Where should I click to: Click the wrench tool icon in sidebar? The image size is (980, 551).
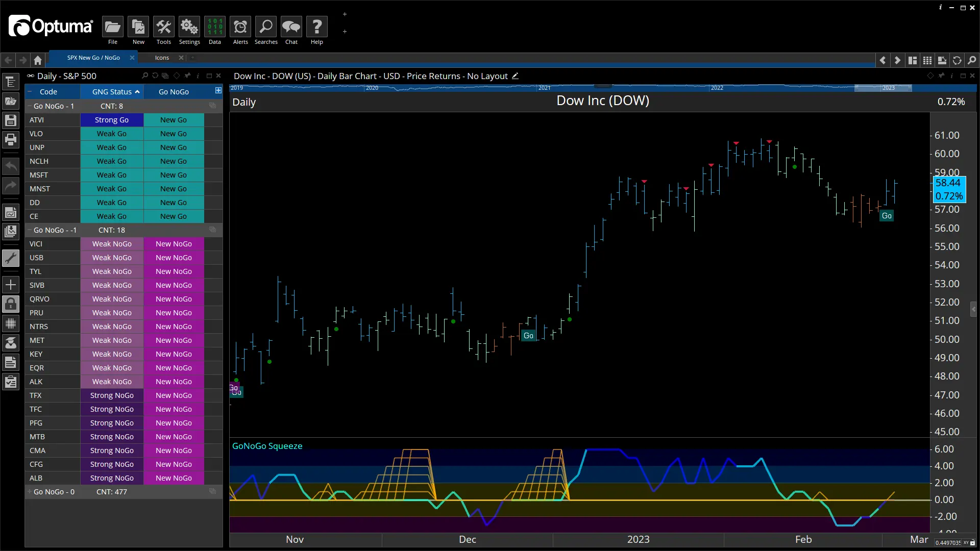[x=11, y=258]
